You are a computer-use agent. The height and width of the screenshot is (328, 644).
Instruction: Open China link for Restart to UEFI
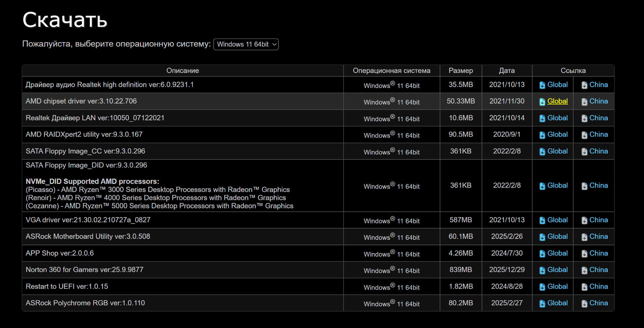(598, 286)
